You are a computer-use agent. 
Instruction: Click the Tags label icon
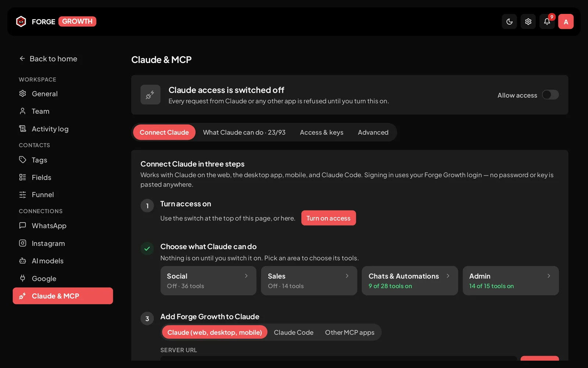(x=23, y=160)
